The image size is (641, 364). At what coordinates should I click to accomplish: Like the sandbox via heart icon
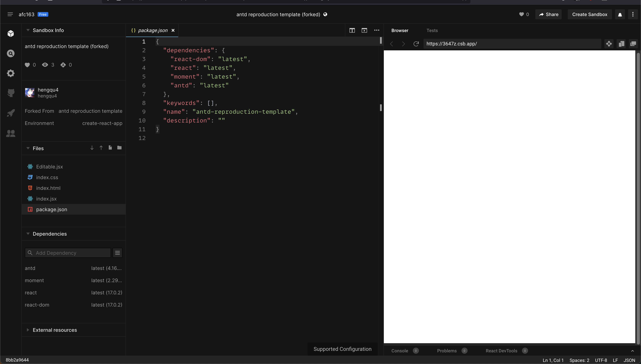522,14
